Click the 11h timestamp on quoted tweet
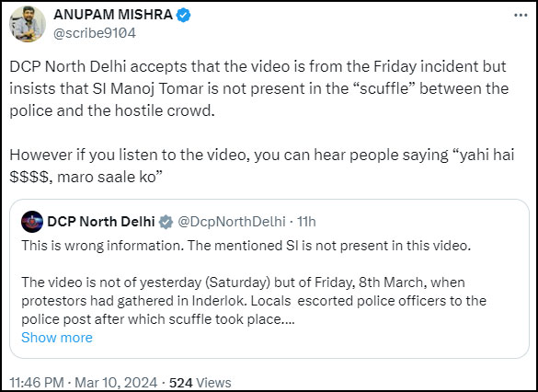This screenshot has height=392, width=538. [x=306, y=222]
